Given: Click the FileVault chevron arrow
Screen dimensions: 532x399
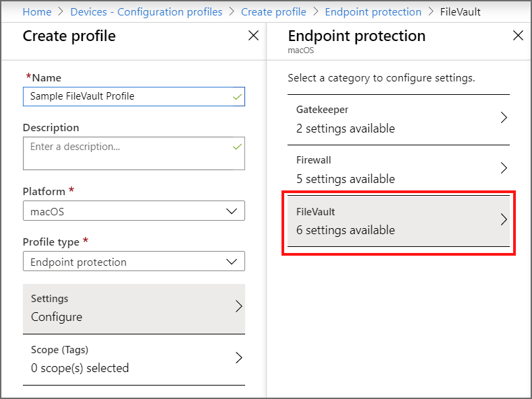Looking at the screenshot, I should coord(504,220).
